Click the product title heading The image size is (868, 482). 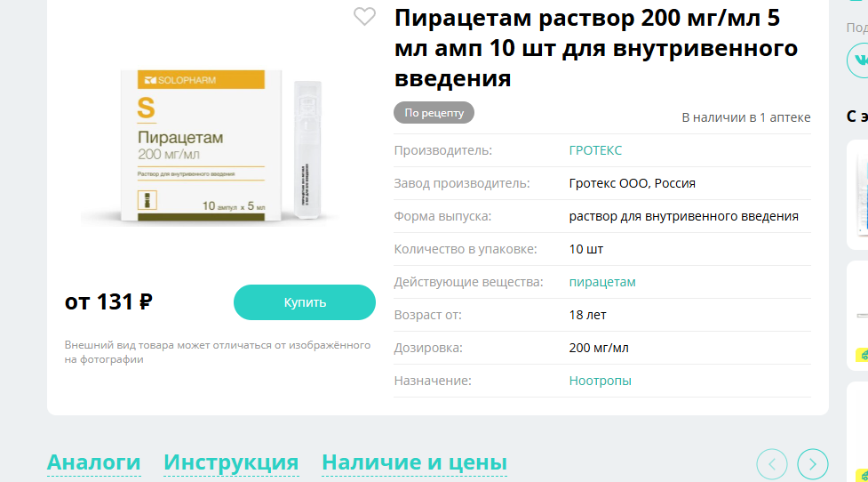(595, 48)
